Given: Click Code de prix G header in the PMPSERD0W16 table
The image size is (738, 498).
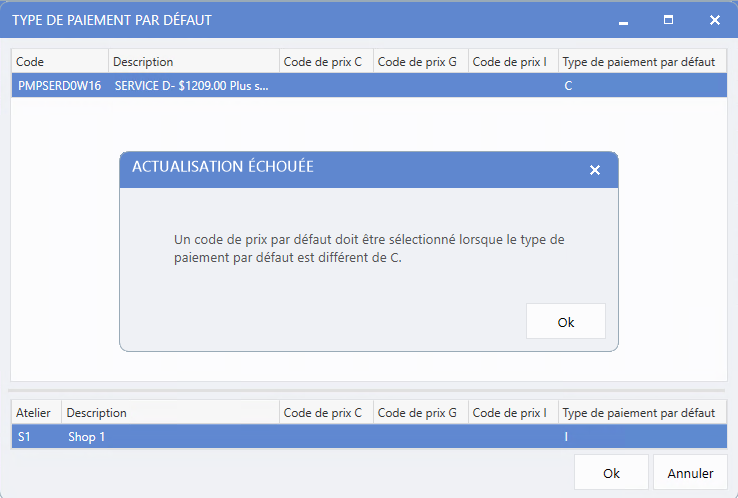Looking at the screenshot, I should coord(419,62).
